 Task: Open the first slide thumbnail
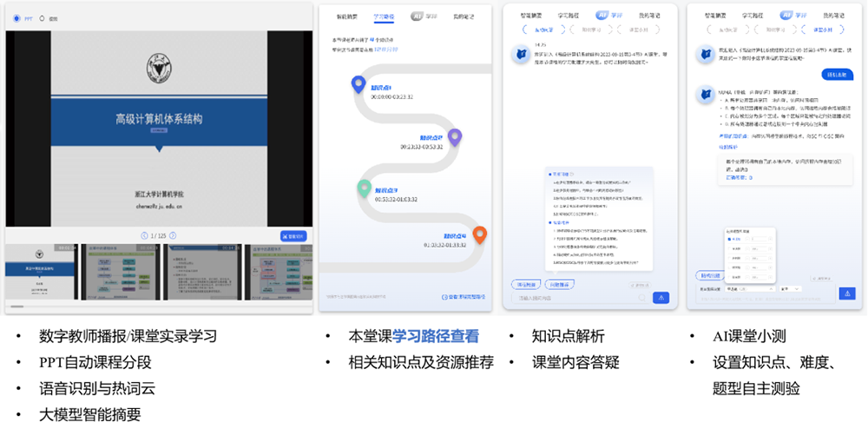click(x=38, y=271)
